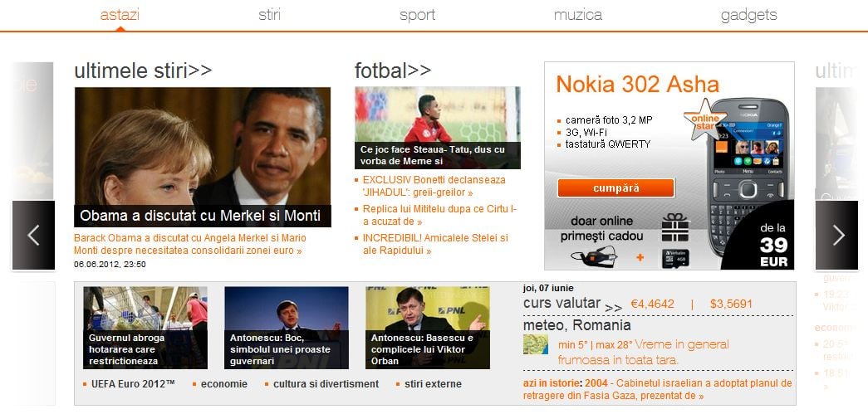Click the euro rate €4,4642
Viewport: 868px width, 414px height.
[653, 304]
